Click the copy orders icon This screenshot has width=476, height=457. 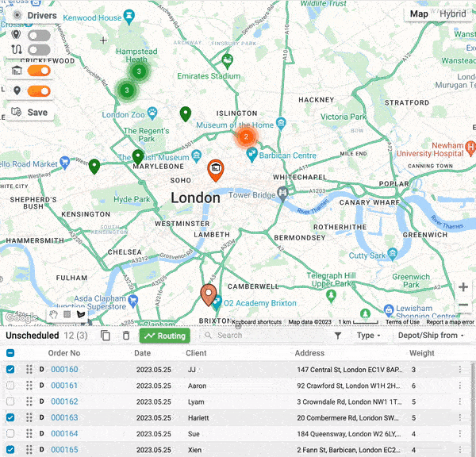[106, 336]
